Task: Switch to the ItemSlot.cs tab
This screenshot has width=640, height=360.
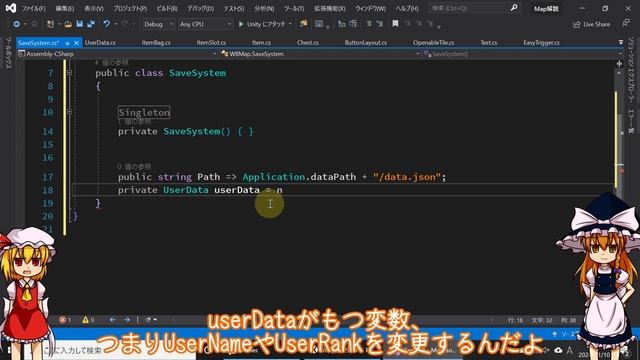Action: [211, 42]
